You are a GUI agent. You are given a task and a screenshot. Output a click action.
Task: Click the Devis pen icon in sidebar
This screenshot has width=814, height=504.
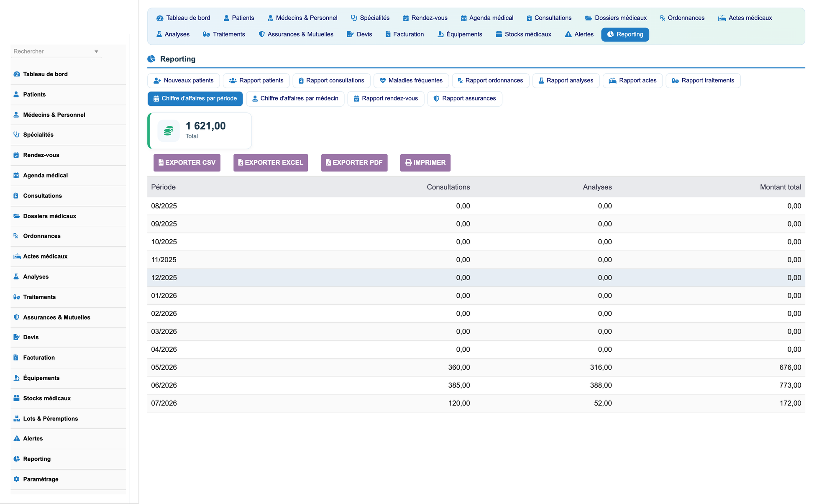[x=17, y=337]
